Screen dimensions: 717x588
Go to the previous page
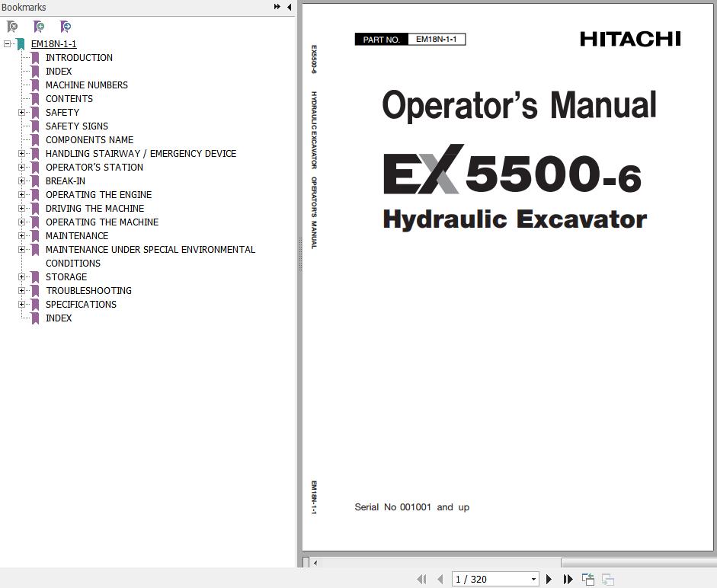coord(440,580)
